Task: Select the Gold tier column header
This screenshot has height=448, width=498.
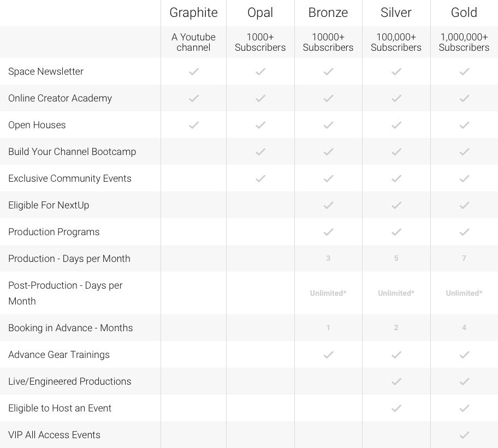Action: pos(464,13)
